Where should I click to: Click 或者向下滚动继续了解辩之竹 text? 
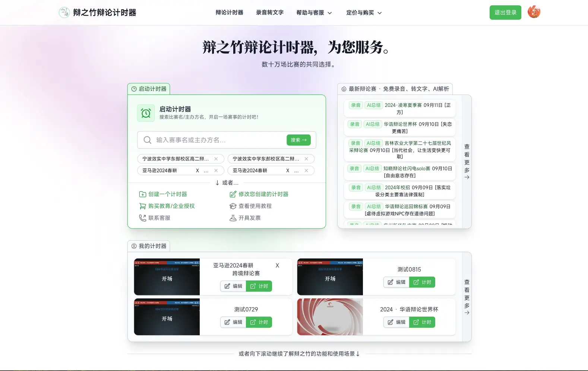(x=299, y=354)
